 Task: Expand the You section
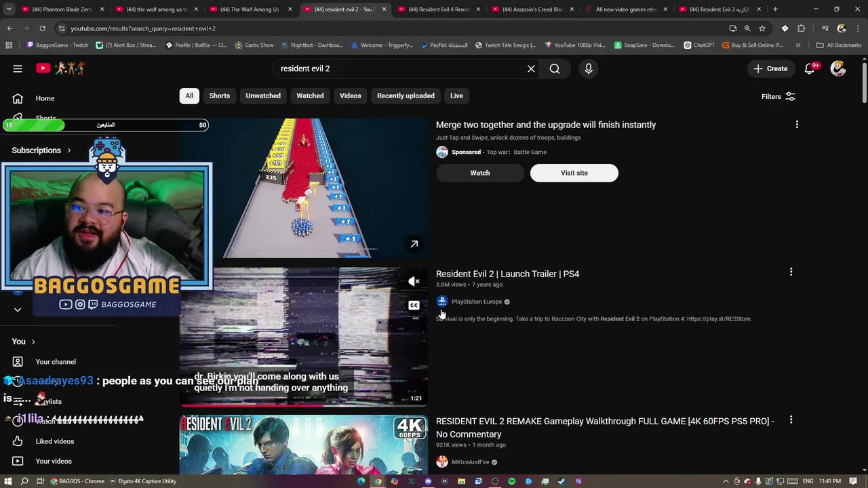(x=24, y=342)
